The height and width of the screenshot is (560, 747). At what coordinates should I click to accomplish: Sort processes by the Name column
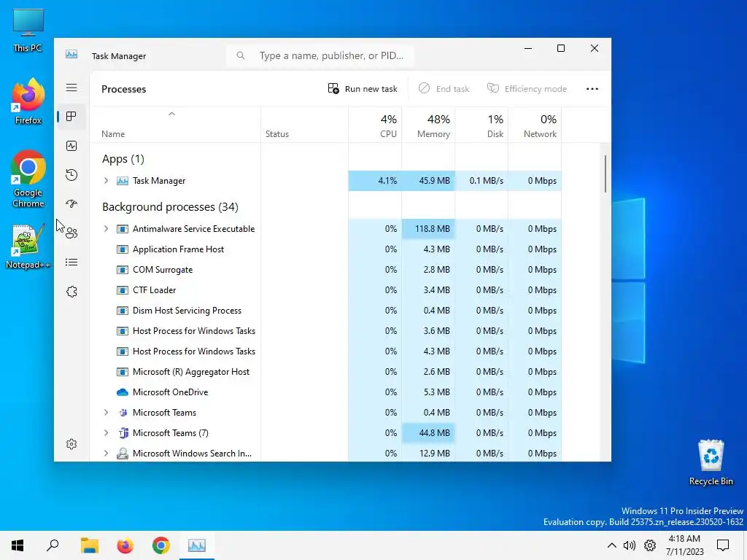pyautogui.click(x=175, y=125)
